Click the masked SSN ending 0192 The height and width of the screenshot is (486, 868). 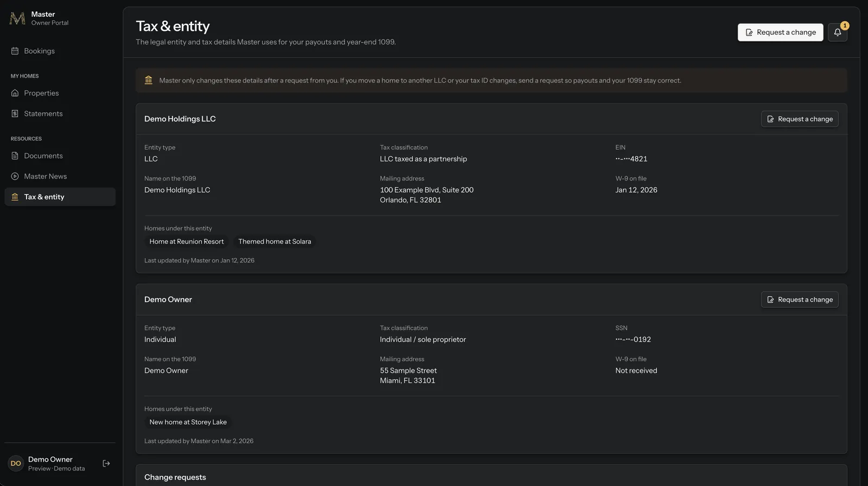[x=633, y=340]
